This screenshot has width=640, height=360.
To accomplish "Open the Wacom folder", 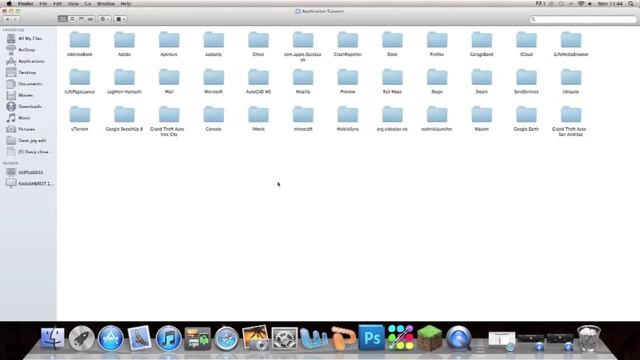I will coord(482,115).
